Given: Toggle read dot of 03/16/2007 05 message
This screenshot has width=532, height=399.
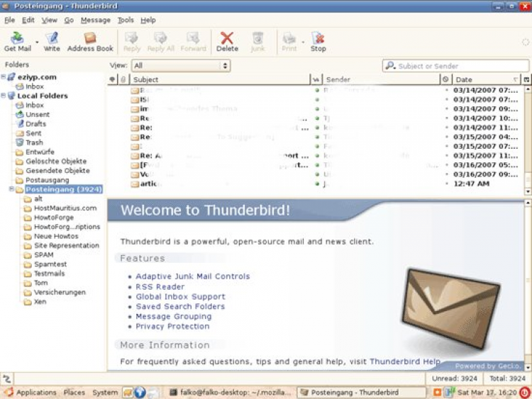Looking at the screenshot, I should point(317,164).
